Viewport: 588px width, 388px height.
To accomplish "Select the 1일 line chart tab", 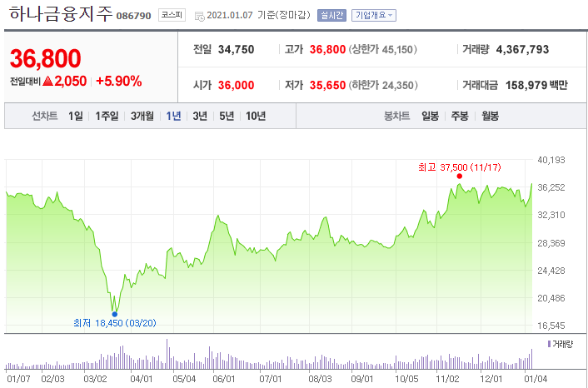I will click(76, 116).
